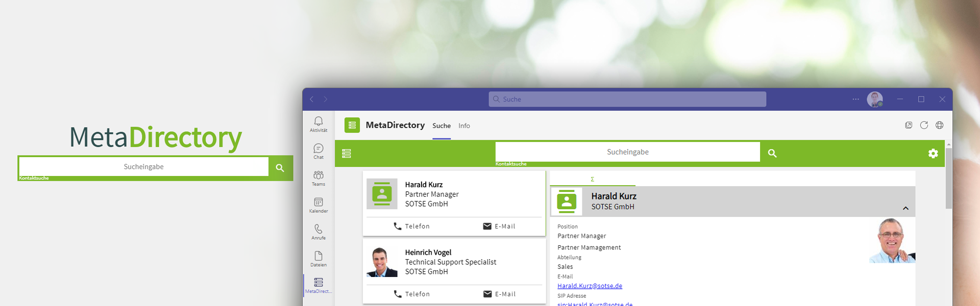The width and height of the screenshot is (980, 306).
Task: Click Sales department value
Action: 565,267
